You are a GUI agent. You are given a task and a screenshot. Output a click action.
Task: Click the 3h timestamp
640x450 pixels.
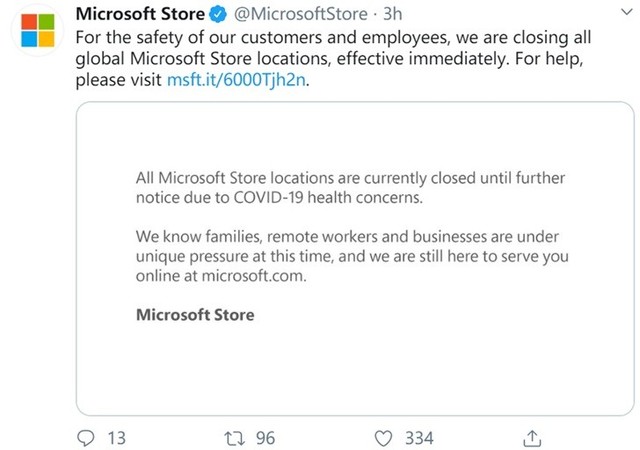[392, 14]
